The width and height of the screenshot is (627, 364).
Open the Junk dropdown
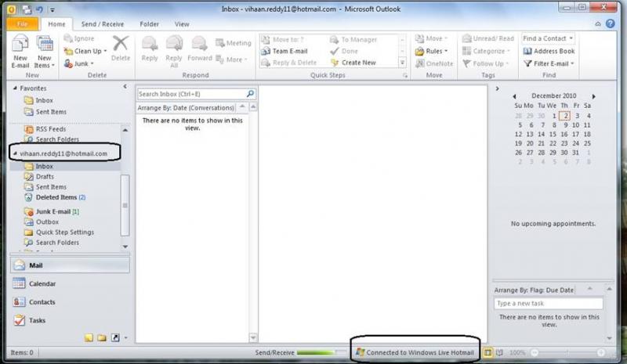[x=79, y=63]
